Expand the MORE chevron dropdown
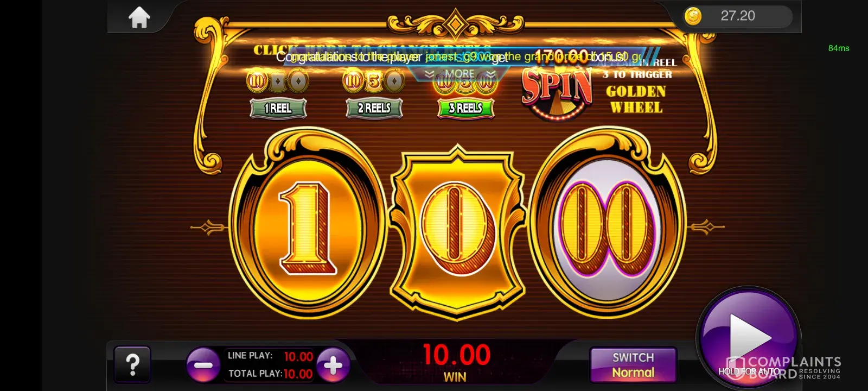The width and height of the screenshot is (868, 391). pyautogui.click(x=460, y=74)
